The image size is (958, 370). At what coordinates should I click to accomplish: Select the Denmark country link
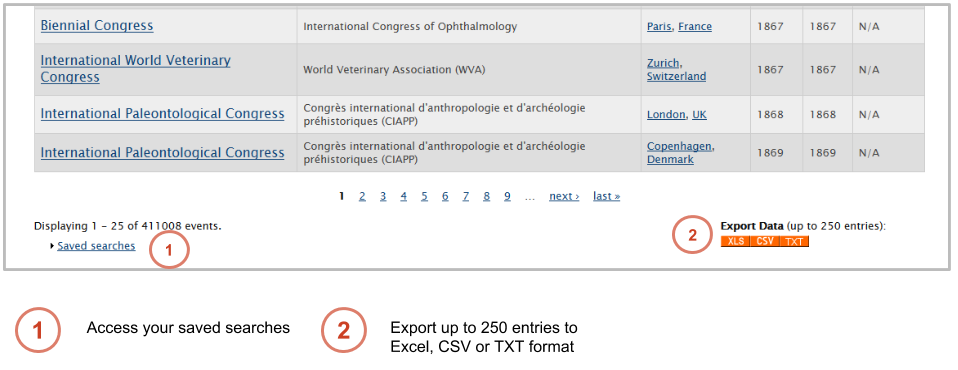click(670, 159)
